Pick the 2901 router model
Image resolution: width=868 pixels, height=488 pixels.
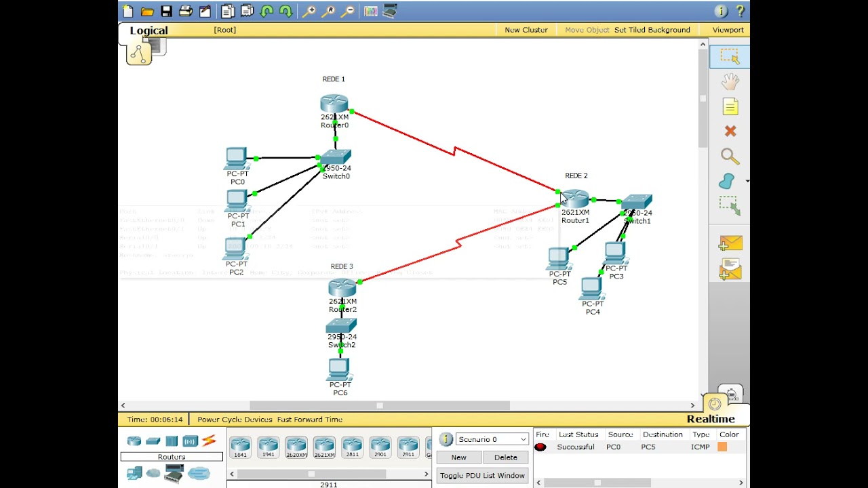click(380, 447)
